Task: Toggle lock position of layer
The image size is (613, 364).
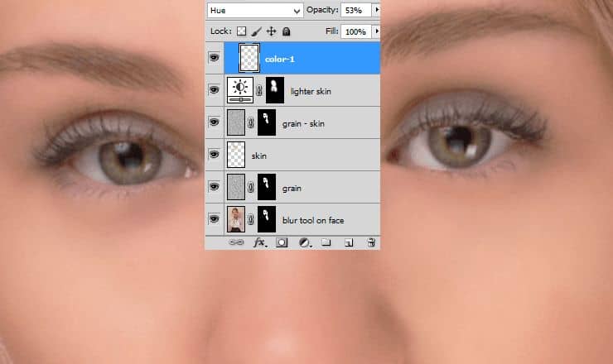Action: point(271,31)
